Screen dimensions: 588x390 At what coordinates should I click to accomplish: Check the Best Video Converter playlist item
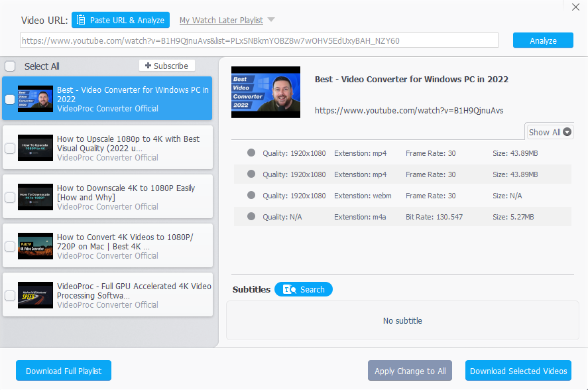pos(10,99)
